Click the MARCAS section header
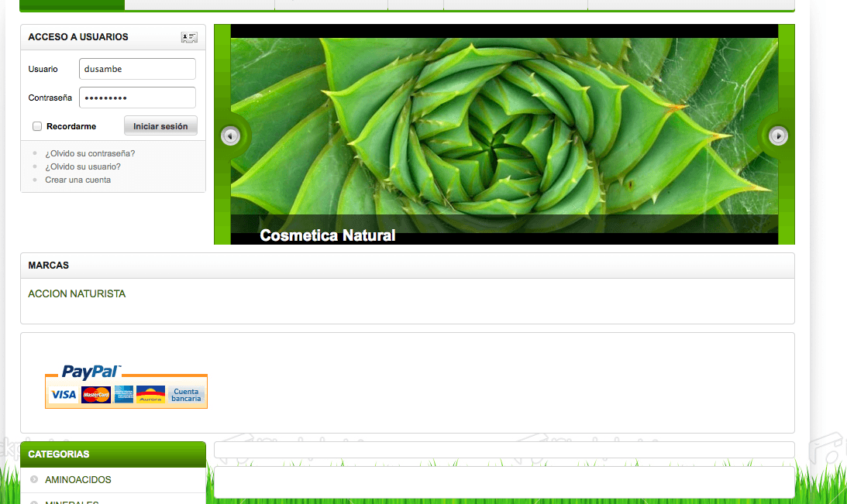The height and width of the screenshot is (504, 847). (x=408, y=266)
